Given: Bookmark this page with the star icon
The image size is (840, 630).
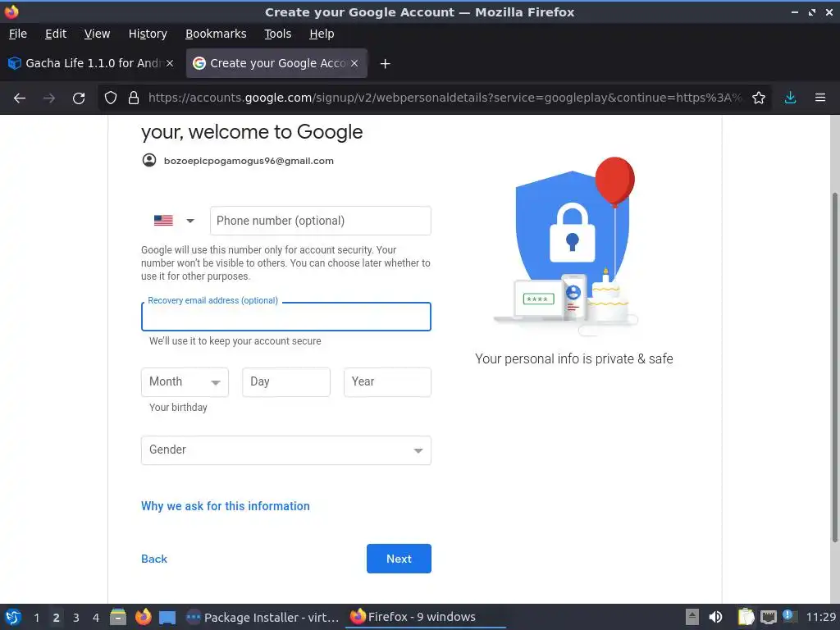Looking at the screenshot, I should [759, 98].
